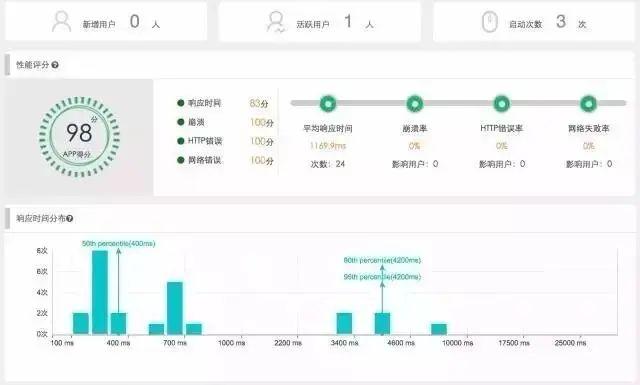Click the 25000 ms axis label
This screenshot has height=385, width=640.
point(570,343)
